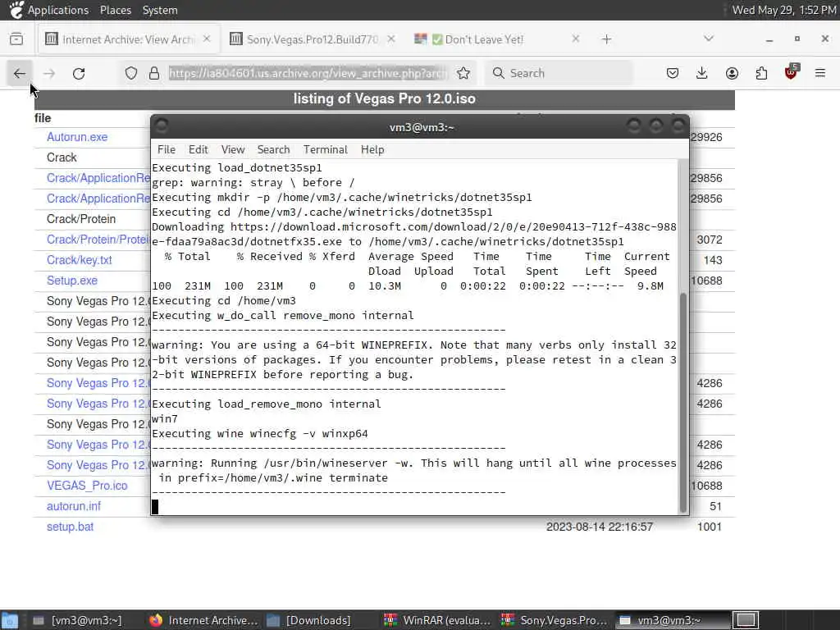This screenshot has width=840, height=630.
Task: Open the Firefox account icon
Action: (732, 73)
